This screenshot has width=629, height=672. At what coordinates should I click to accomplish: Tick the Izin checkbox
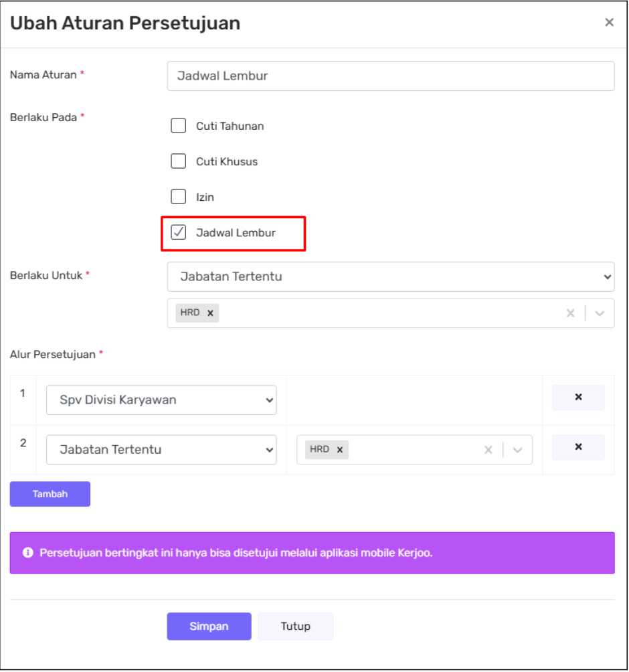(179, 197)
